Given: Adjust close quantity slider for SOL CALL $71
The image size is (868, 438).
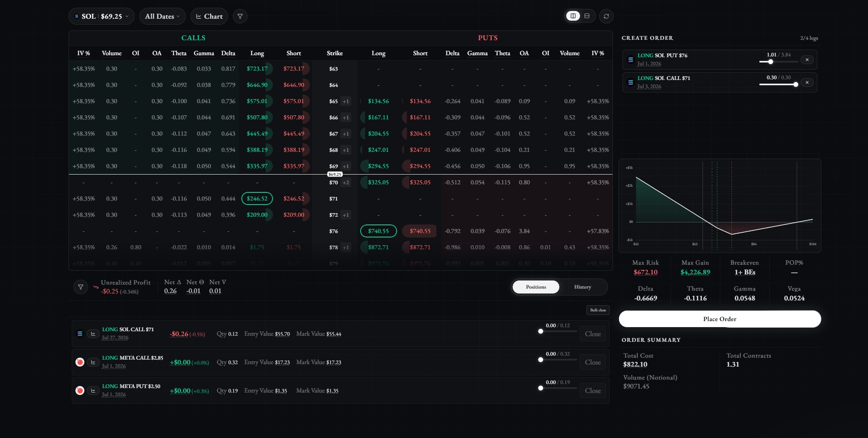Looking at the screenshot, I should click(x=558, y=331).
